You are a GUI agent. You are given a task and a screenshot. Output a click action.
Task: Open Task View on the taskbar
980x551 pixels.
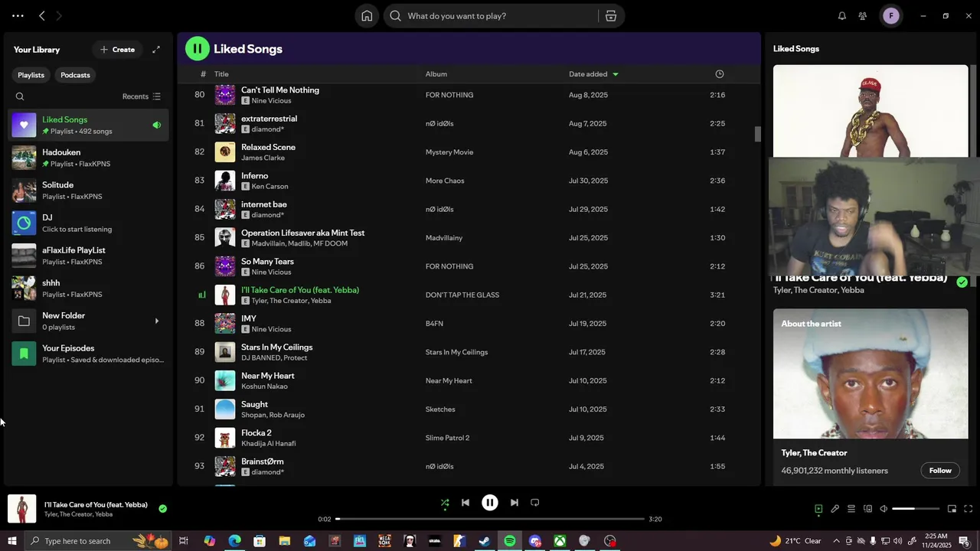[x=184, y=541]
